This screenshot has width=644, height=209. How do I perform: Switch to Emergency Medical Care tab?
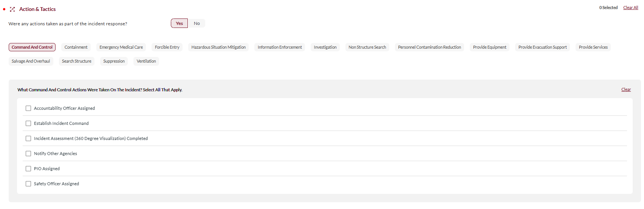(121, 47)
